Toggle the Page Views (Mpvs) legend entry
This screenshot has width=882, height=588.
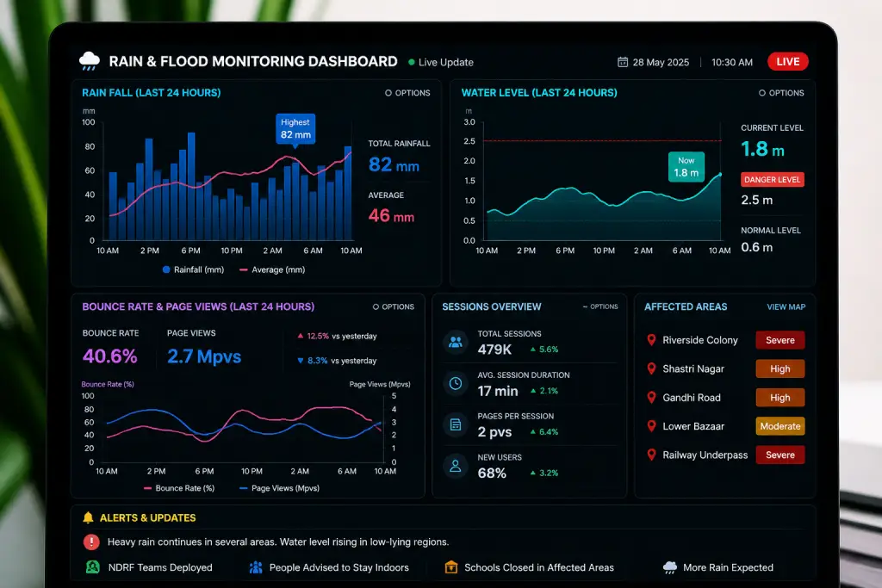tap(280, 488)
